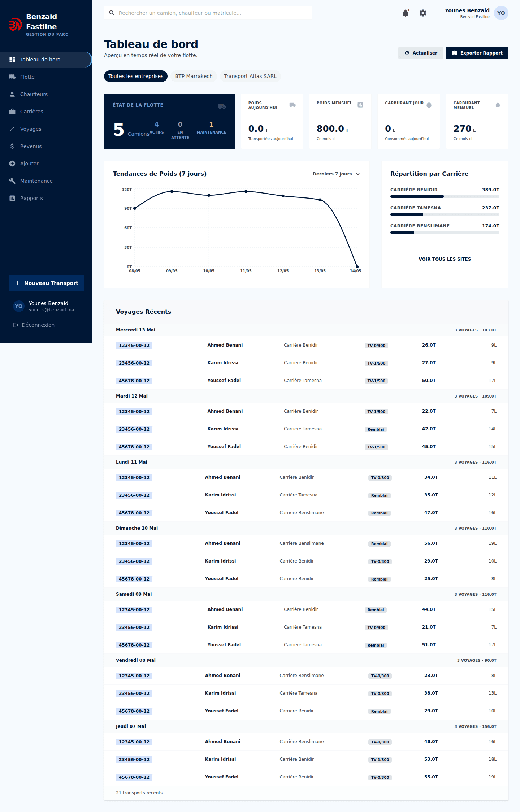Click the refresh icon on Actualiser
Image resolution: width=520 pixels, height=812 pixels.
[407, 53]
